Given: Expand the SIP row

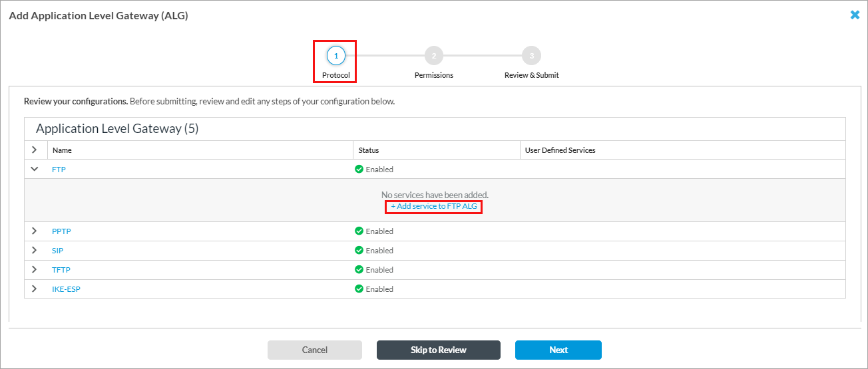Looking at the screenshot, I should tap(35, 251).
